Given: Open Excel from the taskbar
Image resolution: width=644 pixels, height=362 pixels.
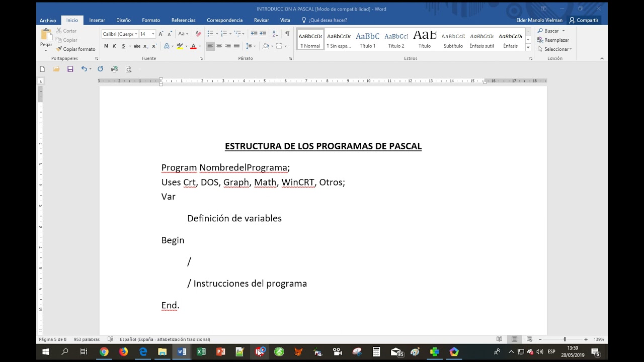Looking at the screenshot, I should coord(201,352).
